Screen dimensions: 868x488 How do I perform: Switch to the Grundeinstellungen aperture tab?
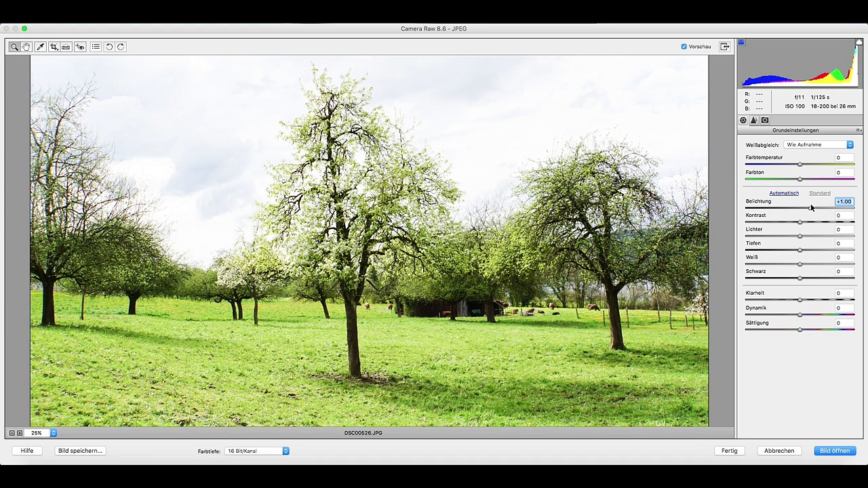pyautogui.click(x=743, y=121)
